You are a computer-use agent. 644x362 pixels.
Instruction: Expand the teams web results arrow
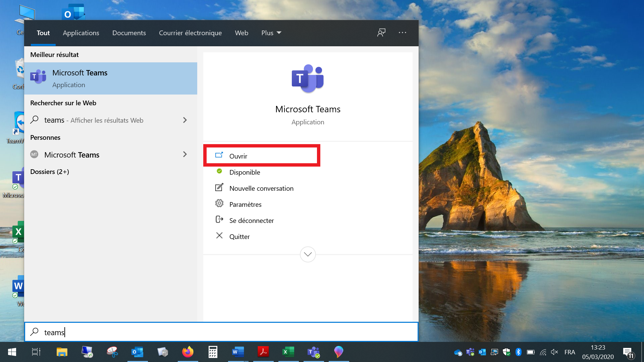click(x=185, y=120)
